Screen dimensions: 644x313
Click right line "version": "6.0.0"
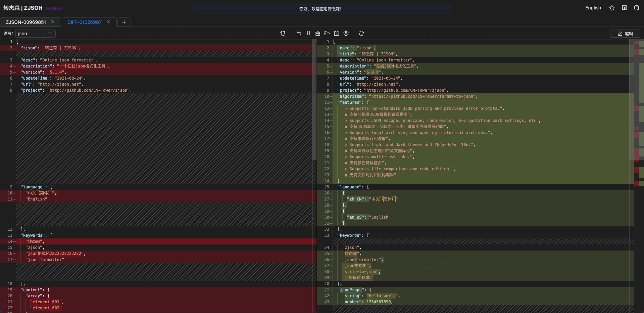pos(360,72)
